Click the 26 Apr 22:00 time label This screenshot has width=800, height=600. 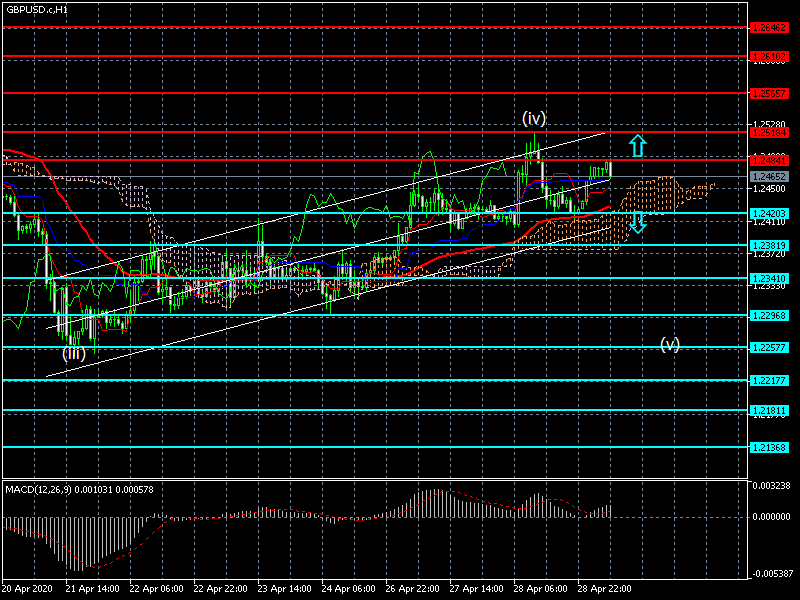click(x=412, y=589)
